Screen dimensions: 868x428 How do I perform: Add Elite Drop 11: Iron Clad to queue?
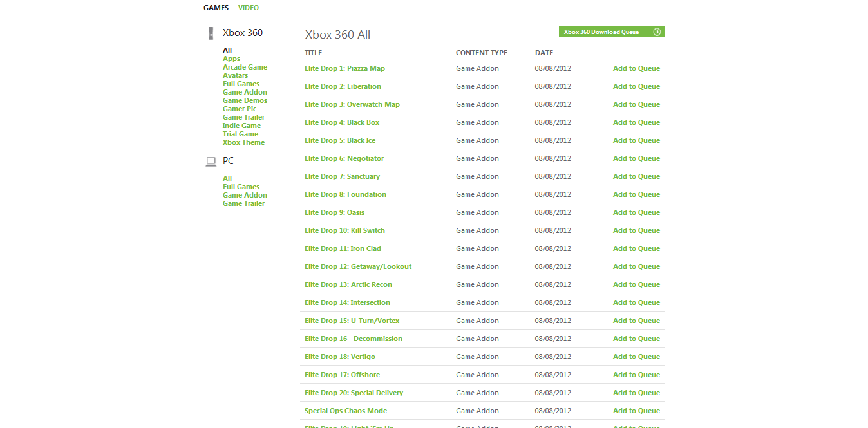coord(636,248)
